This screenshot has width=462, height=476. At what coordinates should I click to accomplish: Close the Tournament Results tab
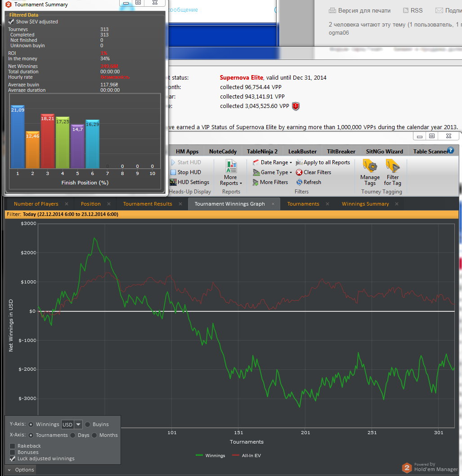pos(180,204)
